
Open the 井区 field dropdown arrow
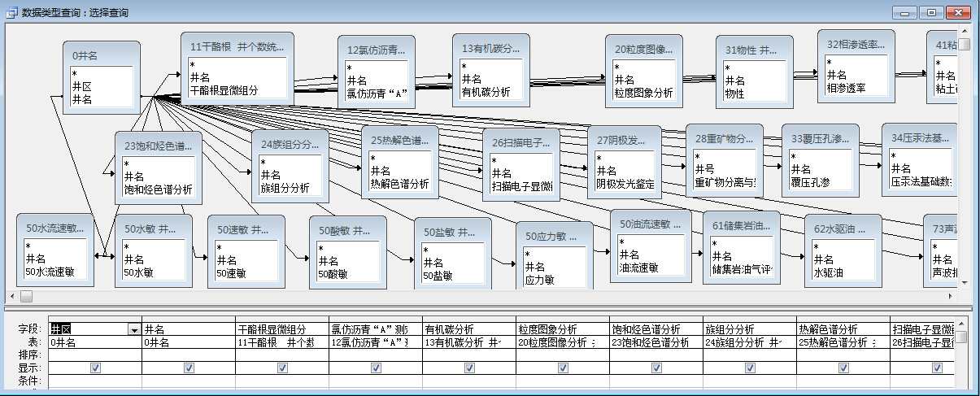coord(133,329)
